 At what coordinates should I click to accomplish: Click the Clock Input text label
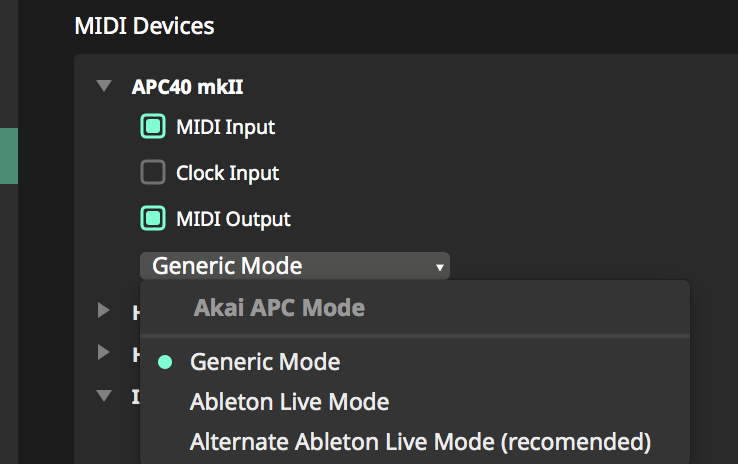coord(227,173)
